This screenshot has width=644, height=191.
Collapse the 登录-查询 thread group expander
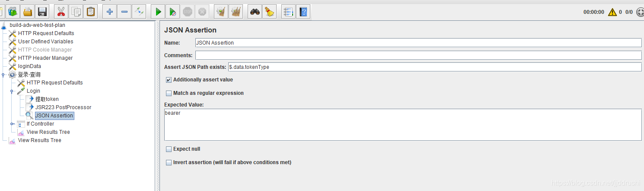[3, 74]
